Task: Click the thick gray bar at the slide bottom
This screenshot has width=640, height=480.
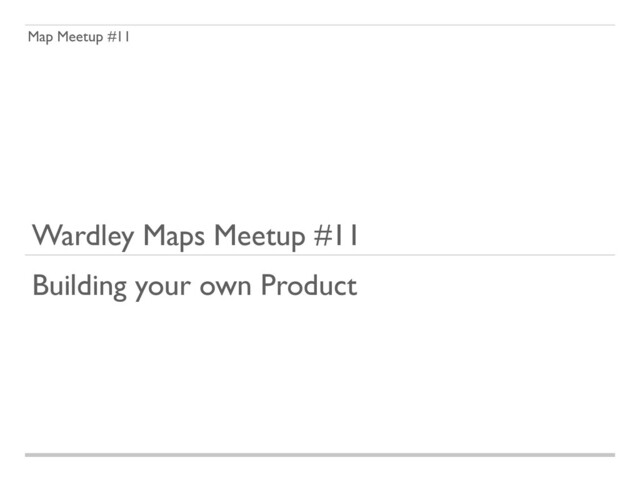Action: (320, 455)
